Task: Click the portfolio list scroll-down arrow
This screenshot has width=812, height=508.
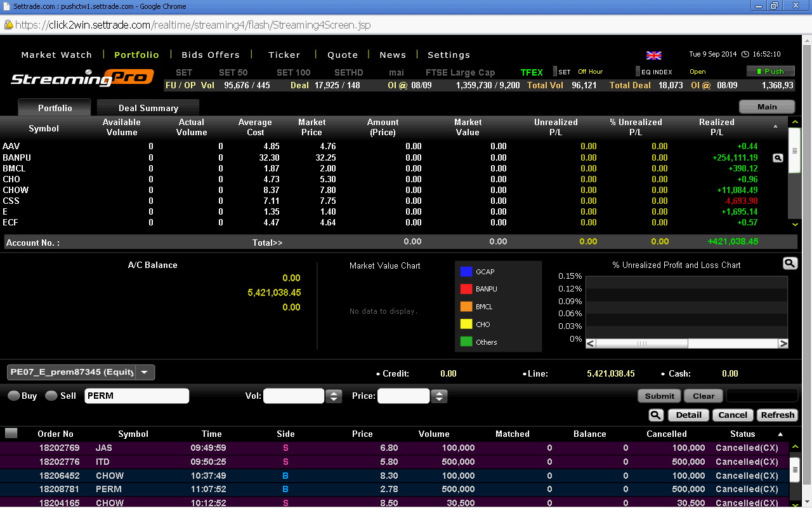Action: tap(794, 224)
